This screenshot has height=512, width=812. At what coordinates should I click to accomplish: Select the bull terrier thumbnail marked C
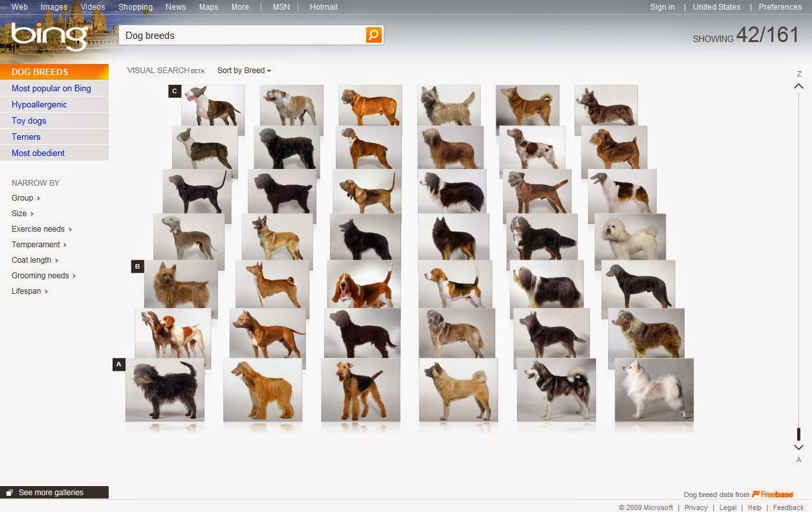click(x=213, y=106)
